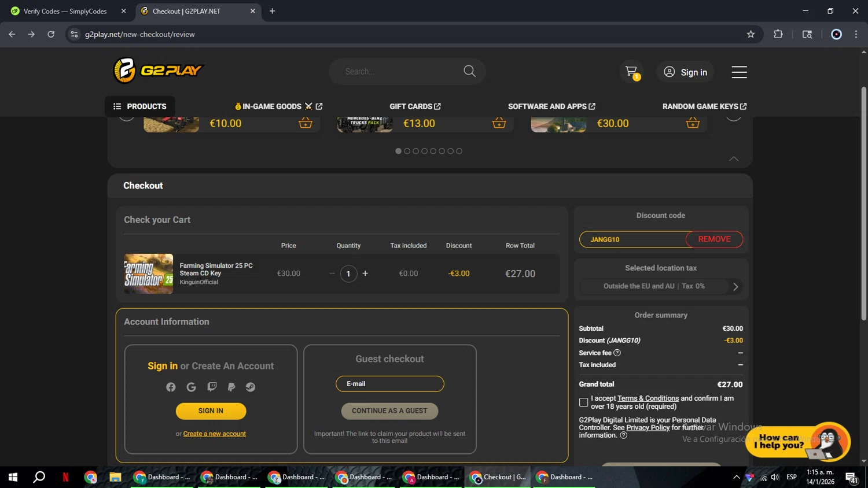Sign in with PayPal icon

click(x=231, y=387)
